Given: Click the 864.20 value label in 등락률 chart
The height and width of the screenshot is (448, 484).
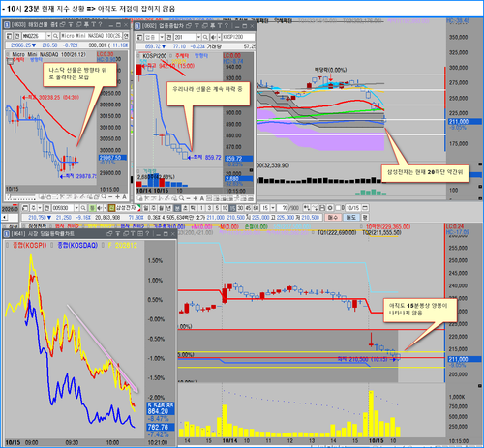Looking at the screenshot, I should pos(161,411).
